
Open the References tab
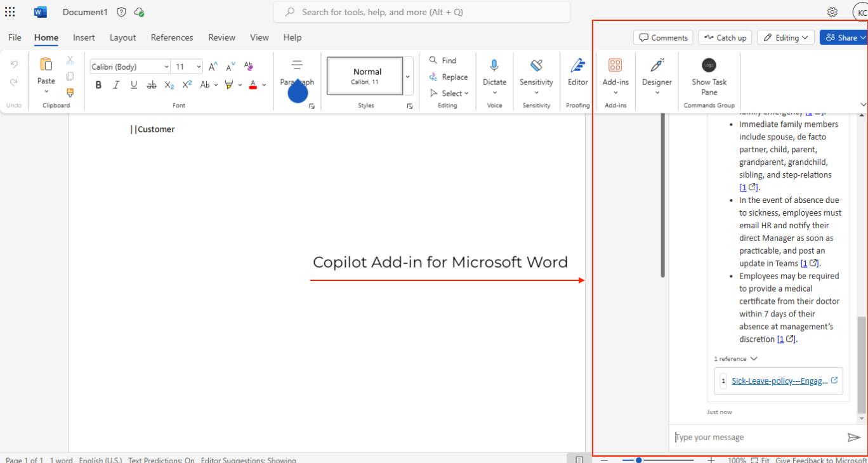click(x=172, y=37)
